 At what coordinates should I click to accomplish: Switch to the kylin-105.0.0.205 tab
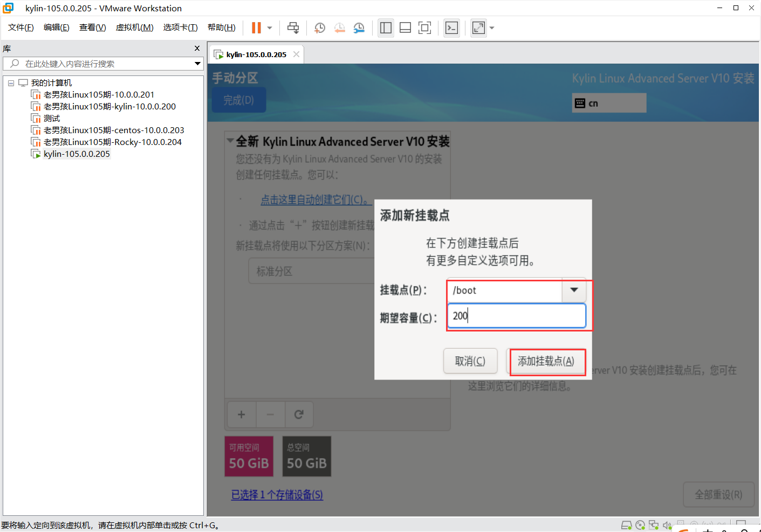point(256,54)
